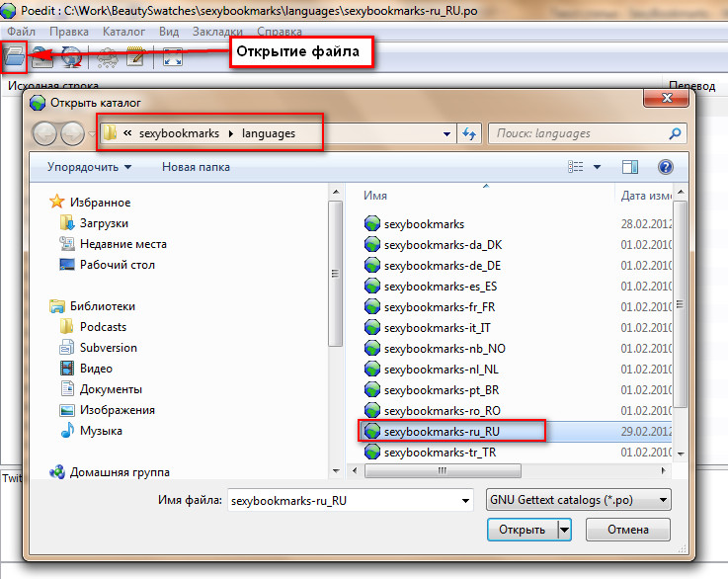728x579 pixels.
Task: Click the Имя файла input field
Action: [351, 501]
